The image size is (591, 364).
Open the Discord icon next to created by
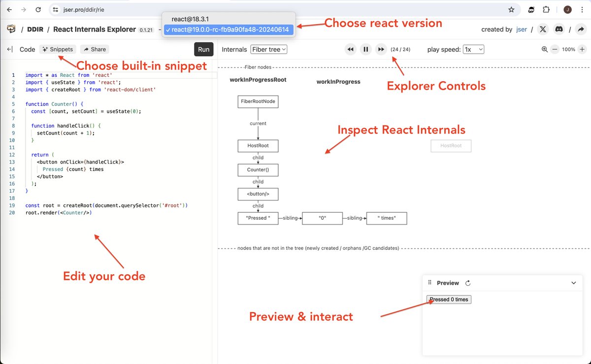coord(559,29)
